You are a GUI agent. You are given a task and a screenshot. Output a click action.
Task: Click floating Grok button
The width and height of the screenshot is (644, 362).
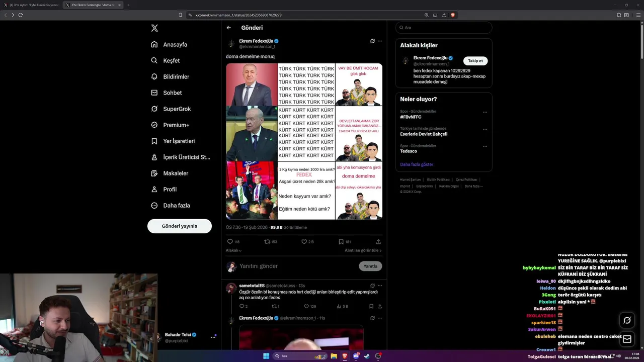[x=627, y=320]
